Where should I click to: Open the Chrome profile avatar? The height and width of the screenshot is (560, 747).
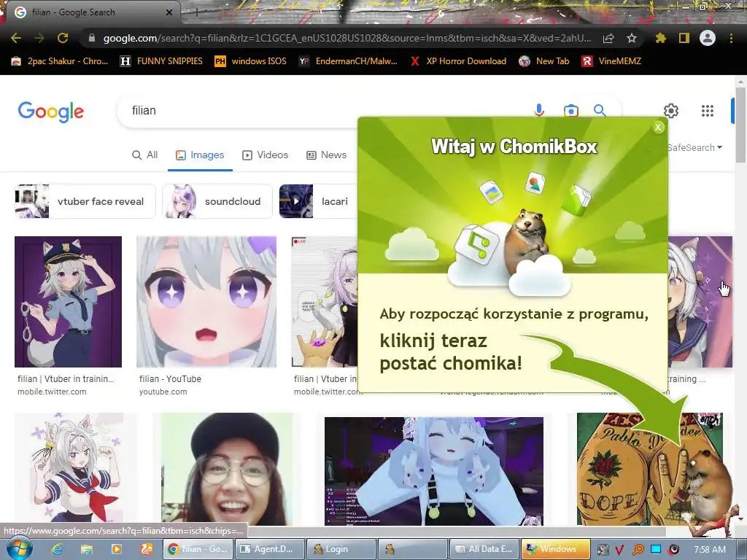(x=708, y=38)
